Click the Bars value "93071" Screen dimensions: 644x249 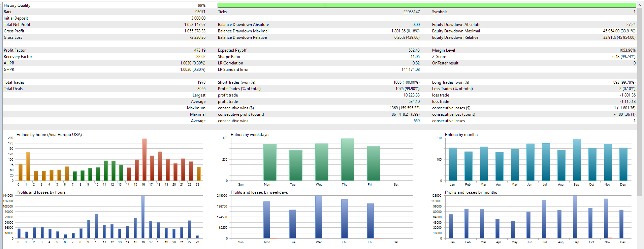(x=200, y=12)
